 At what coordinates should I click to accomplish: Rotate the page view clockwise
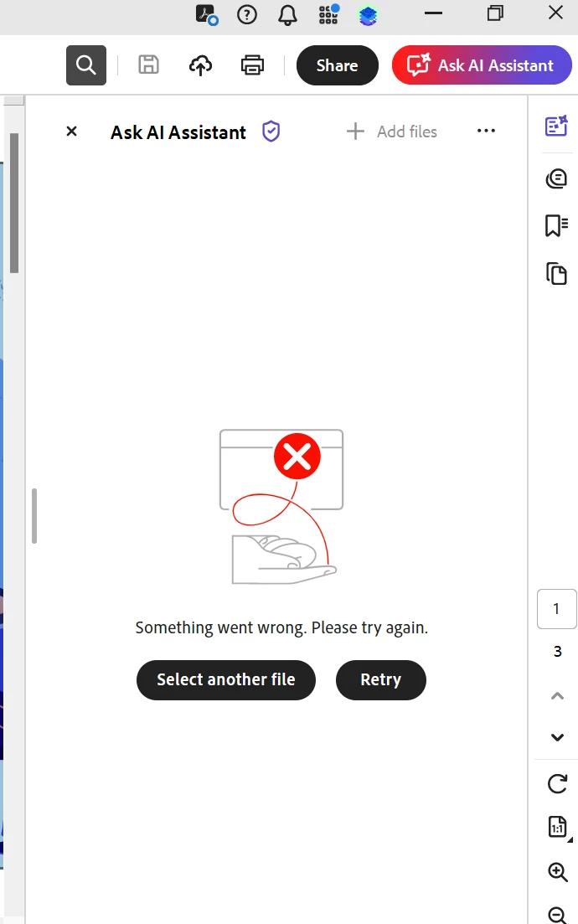[x=557, y=784]
